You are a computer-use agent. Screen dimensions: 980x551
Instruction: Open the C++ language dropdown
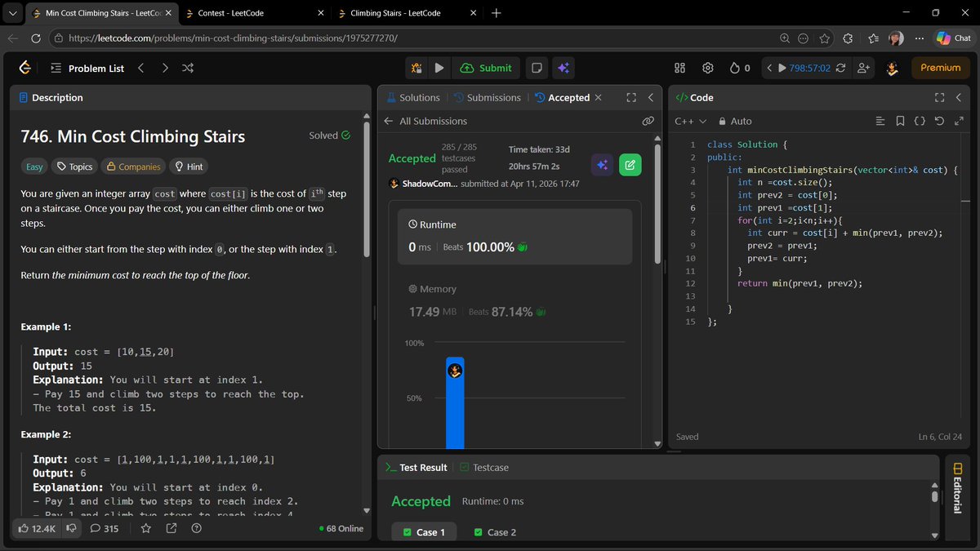691,121
